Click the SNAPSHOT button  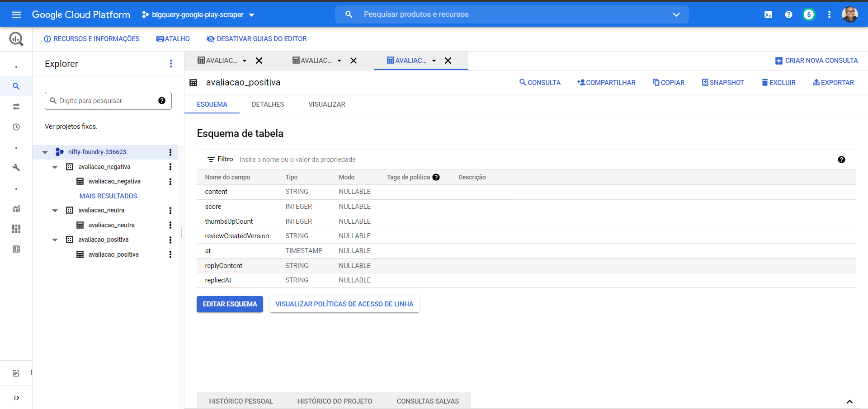coord(723,83)
